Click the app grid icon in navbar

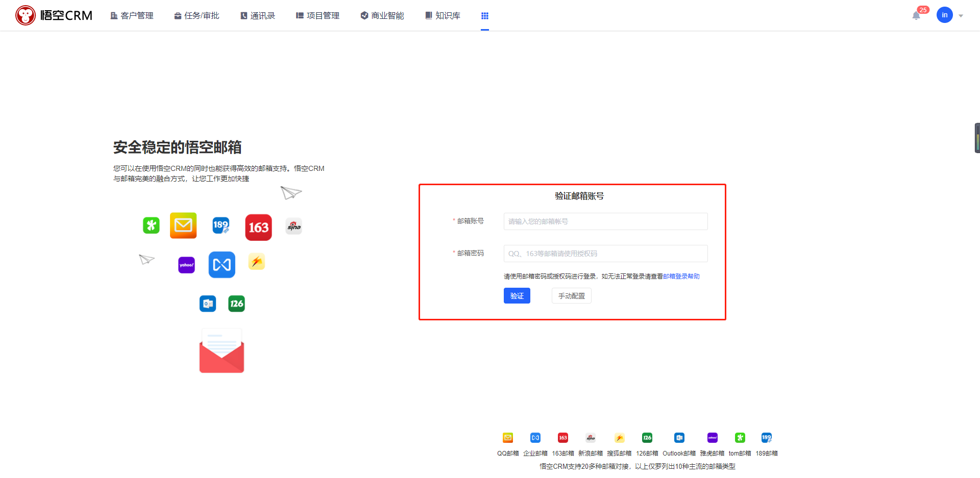click(485, 16)
